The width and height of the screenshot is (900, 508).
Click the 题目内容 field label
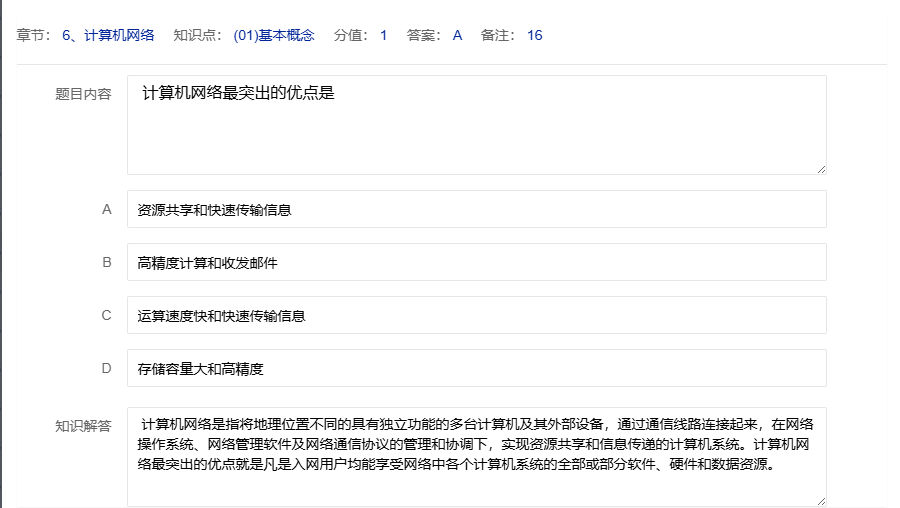point(83,94)
